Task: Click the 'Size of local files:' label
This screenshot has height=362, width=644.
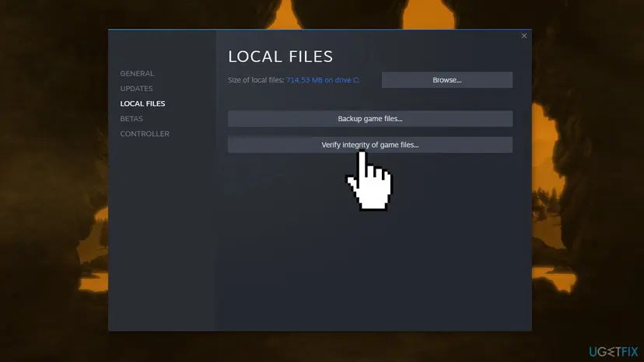Action: coord(256,80)
